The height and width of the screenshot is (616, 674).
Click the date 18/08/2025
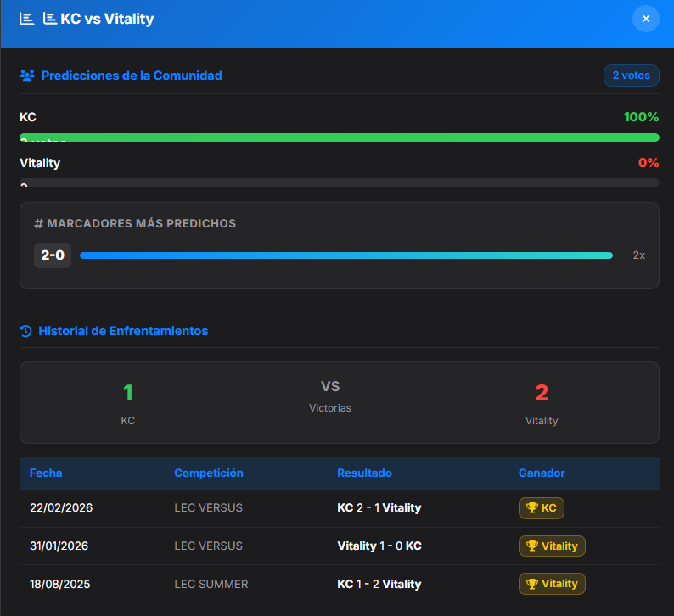pyautogui.click(x=59, y=585)
